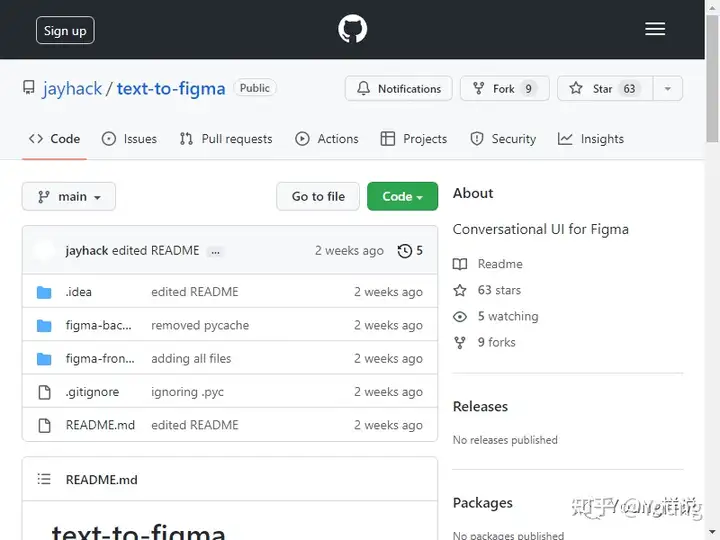Click the eye icon beside 5 watching
Image resolution: width=720 pixels, height=540 pixels.
460,317
